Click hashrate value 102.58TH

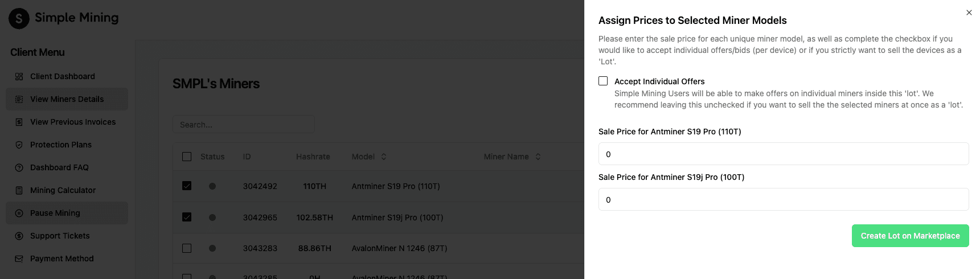[x=315, y=218]
